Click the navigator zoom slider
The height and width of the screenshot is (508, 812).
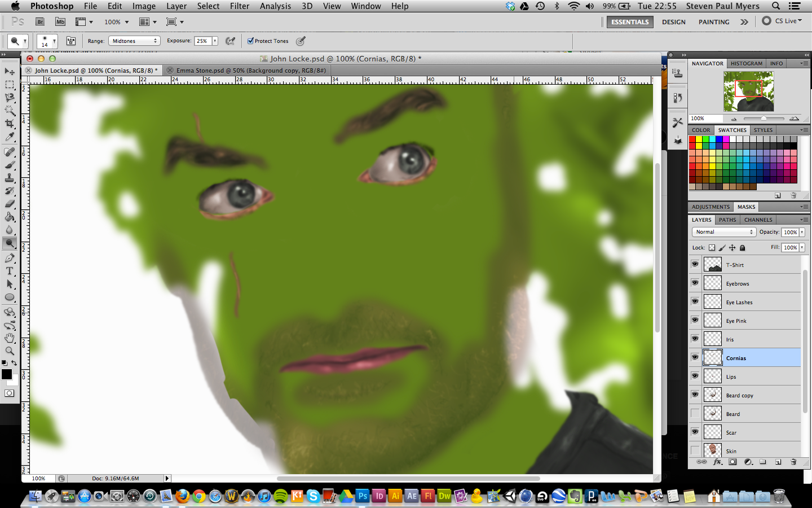764,119
